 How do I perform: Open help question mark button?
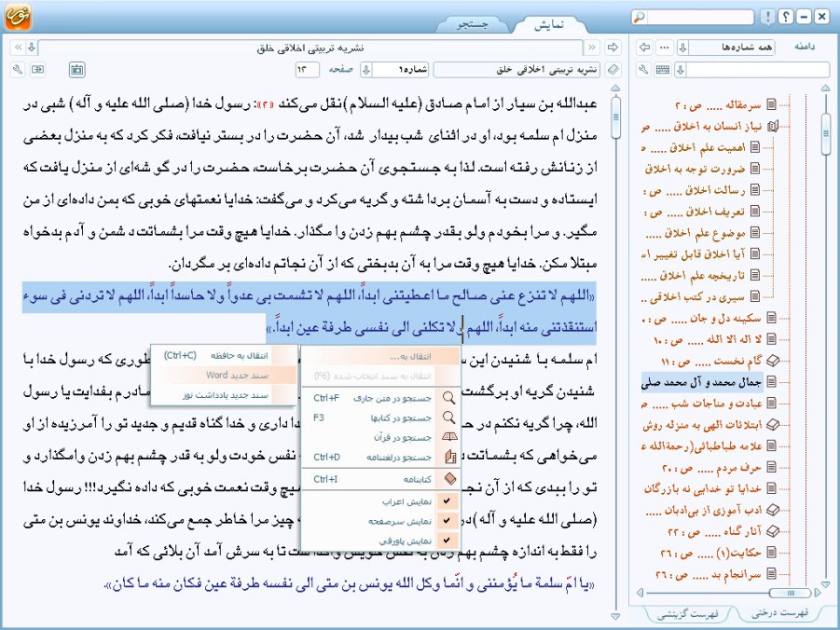point(785,17)
